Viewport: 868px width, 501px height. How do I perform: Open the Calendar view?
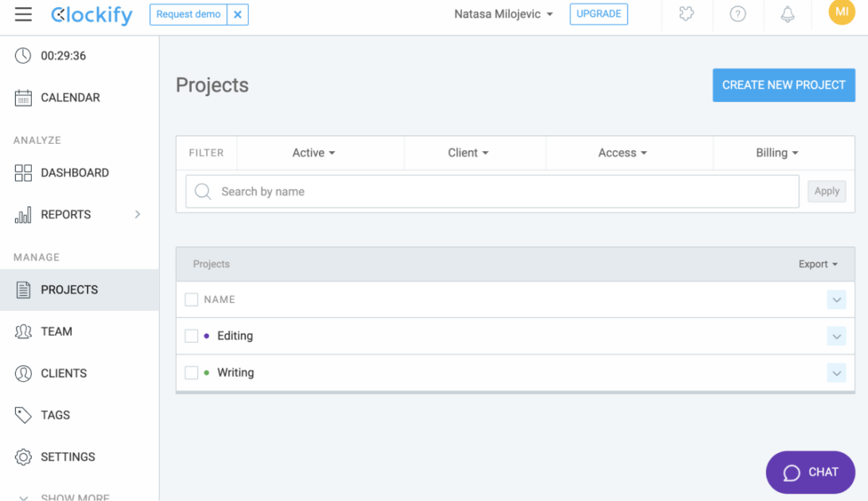pos(68,97)
